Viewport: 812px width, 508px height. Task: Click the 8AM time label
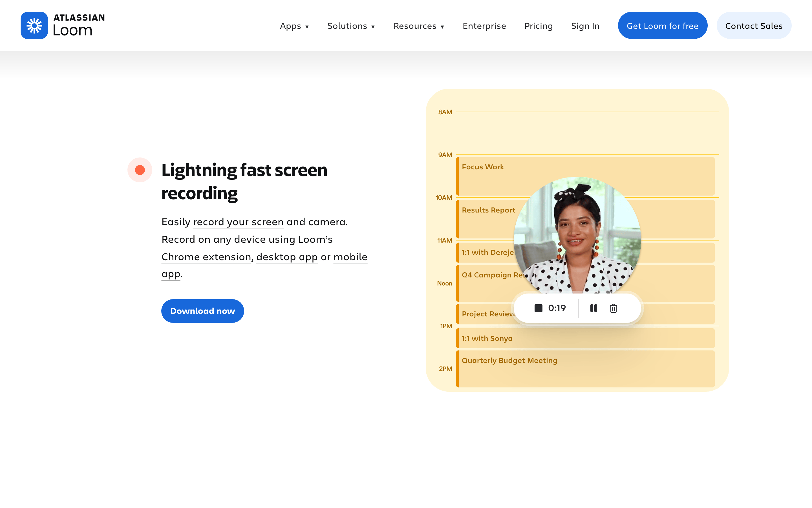[445, 112]
